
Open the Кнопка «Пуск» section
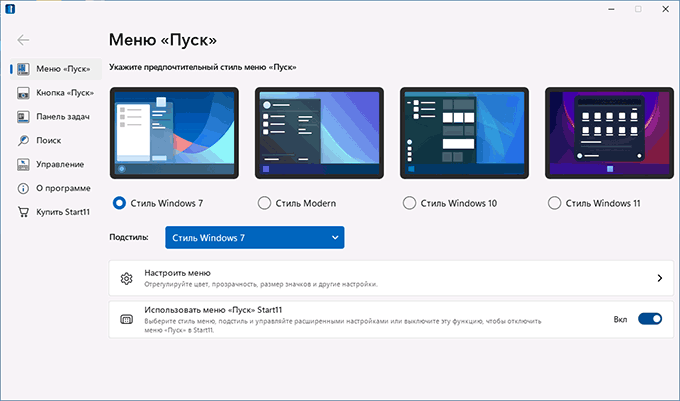click(56, 93)
